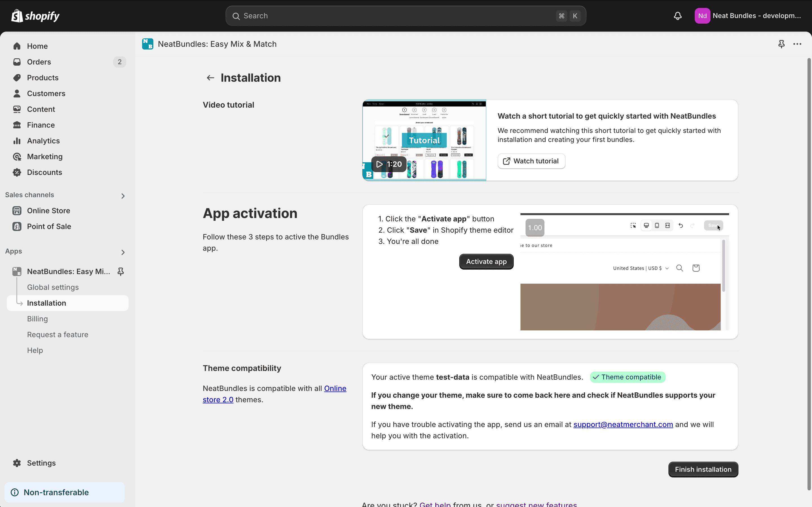This screenshot has width=812, height=507.
Task: Go back using the Installation arrow
Action: click(210, 78)
